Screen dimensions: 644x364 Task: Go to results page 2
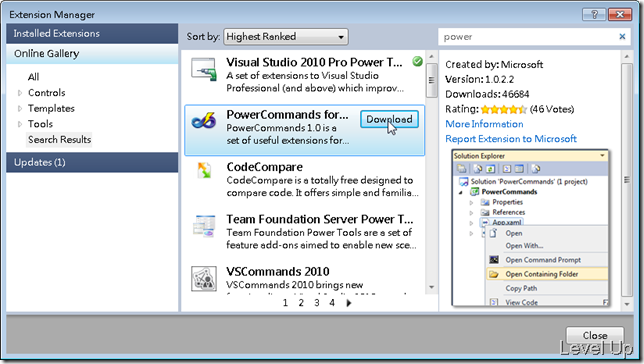pos(301,303)
